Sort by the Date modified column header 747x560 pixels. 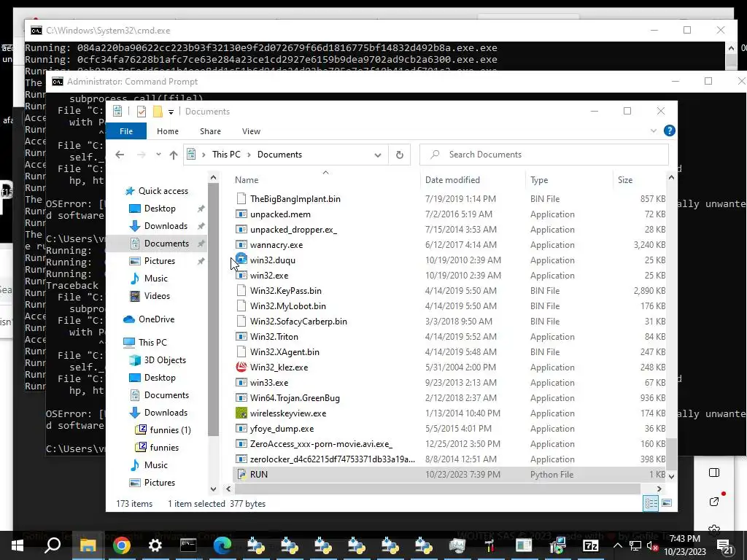pyautogui.click(x=452, y=180)
